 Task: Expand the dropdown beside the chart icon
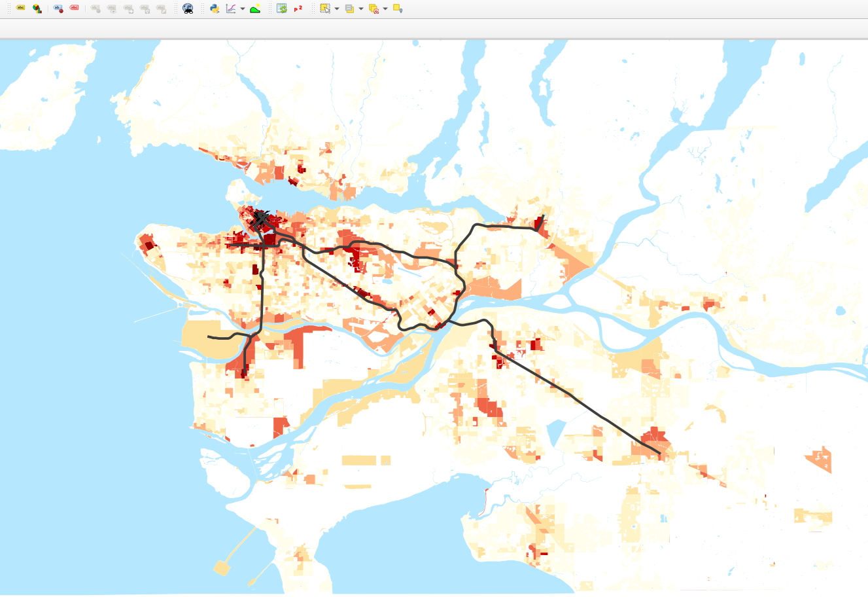pos(243,9)
